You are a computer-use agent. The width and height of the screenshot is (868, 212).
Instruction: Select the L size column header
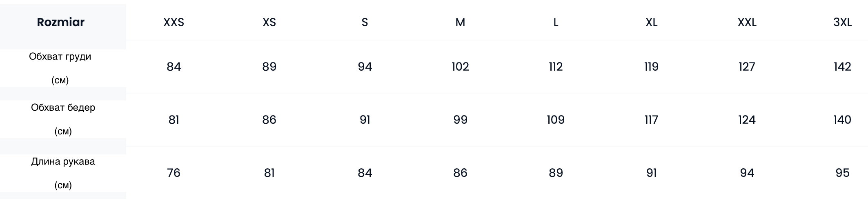(x=556, y=22)
